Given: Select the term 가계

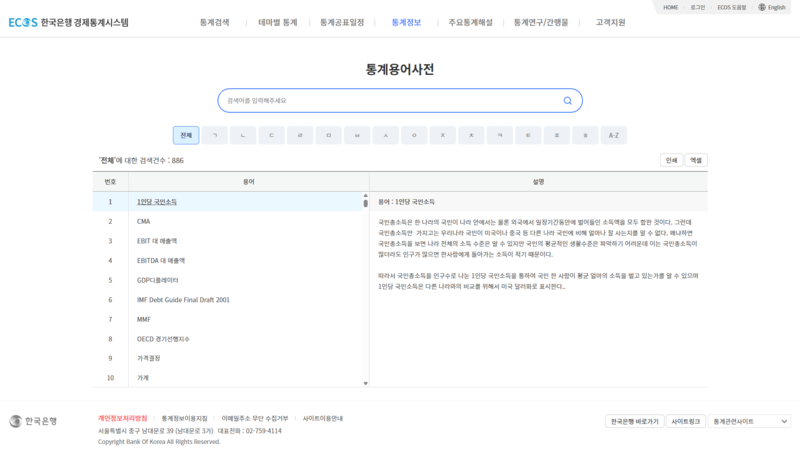Looking at the screenshot, I should tap(142, 378).
